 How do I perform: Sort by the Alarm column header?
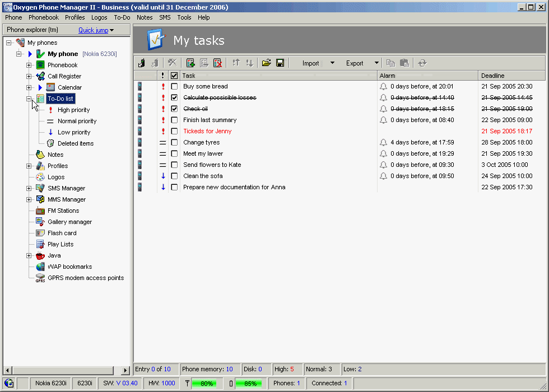(x=428, y=76)
